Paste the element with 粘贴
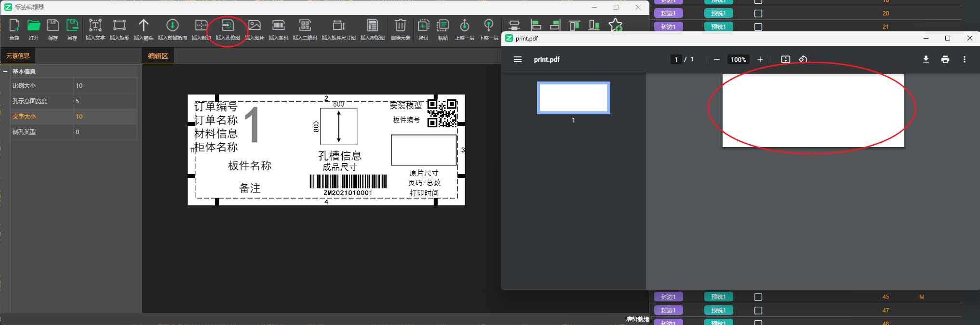Image resolution: width=980 pixels, height=325 pixels. click(443, 29)
